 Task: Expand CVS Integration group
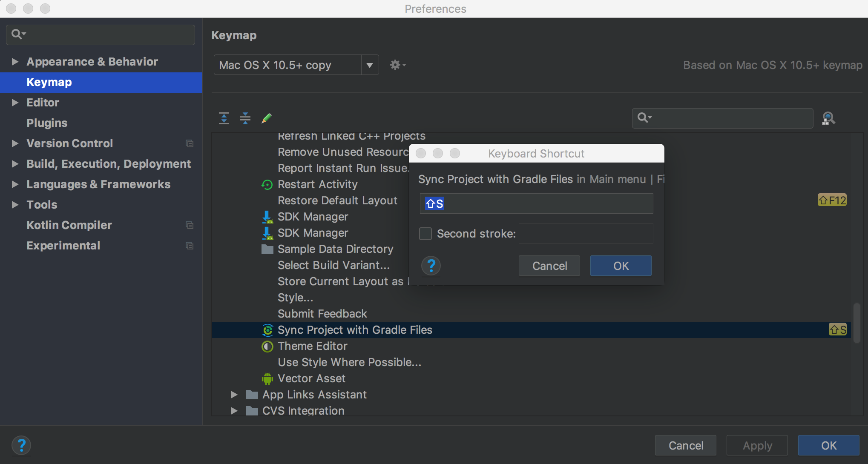(x=234, y=411)
